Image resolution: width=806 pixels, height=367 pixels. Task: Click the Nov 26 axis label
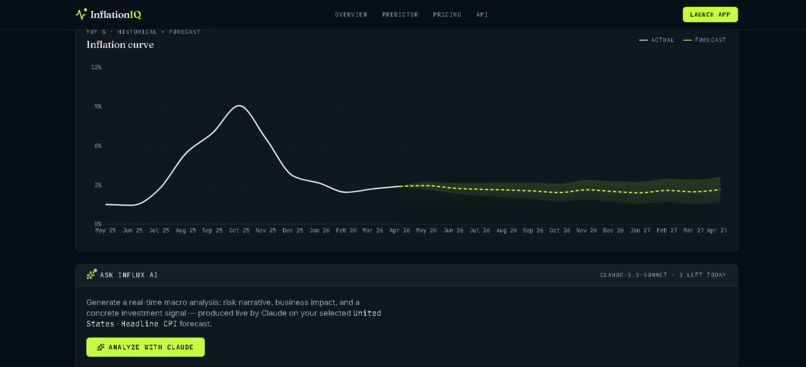tap(587, 231)
